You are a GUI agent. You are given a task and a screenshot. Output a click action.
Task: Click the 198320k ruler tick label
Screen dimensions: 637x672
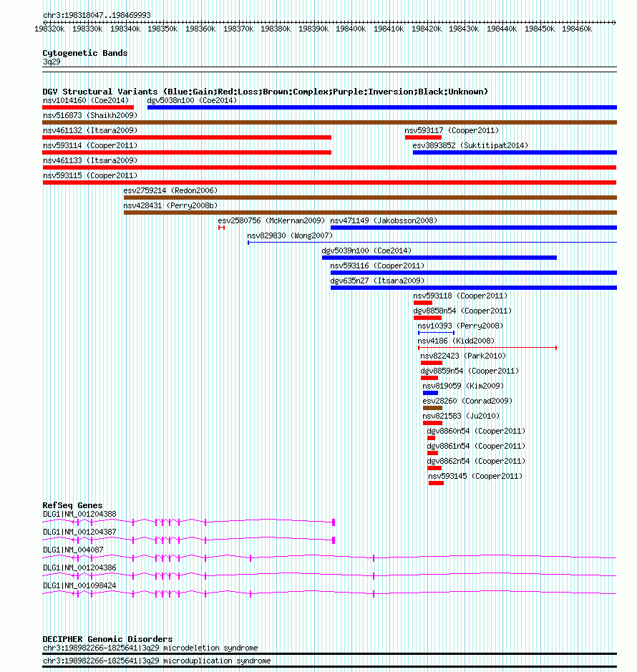[x=49, y=29]
